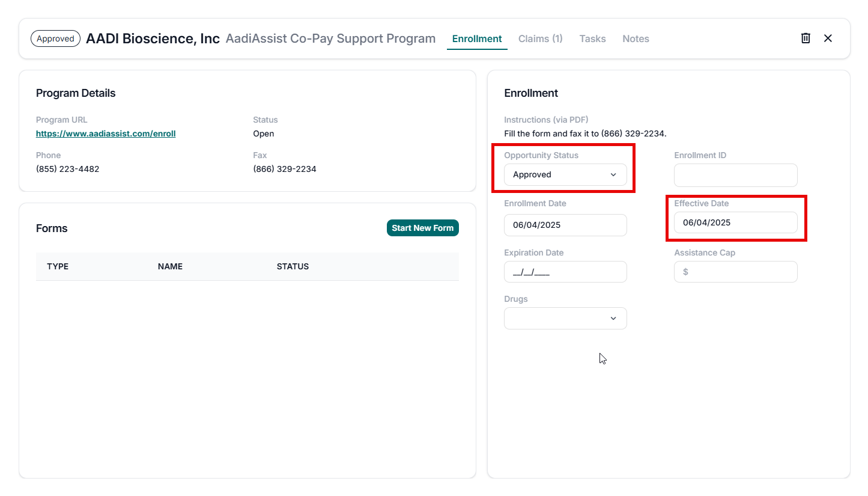The width and height of the screenshot is (868, 496).
Task: Open the Drugs dropdown
Action: click(565, 319)
